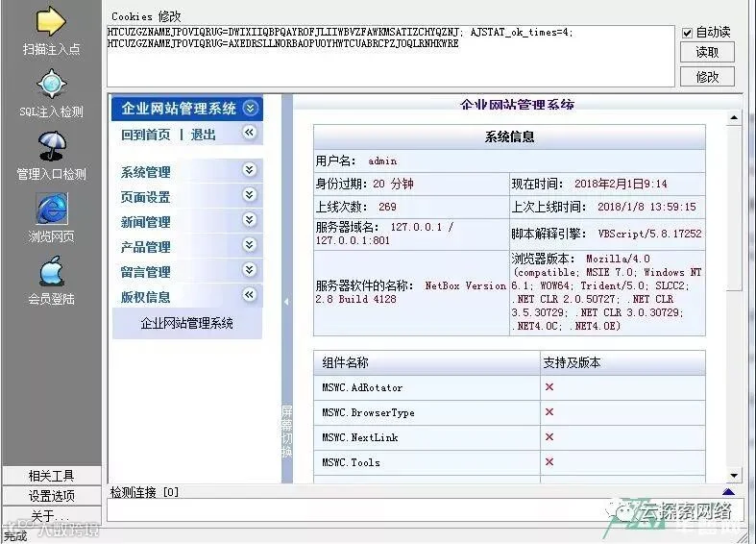Image resolution: width=756 pixels, height=544 pixels.
Task: Click the SQL注入检测 label
Action: 52,111
